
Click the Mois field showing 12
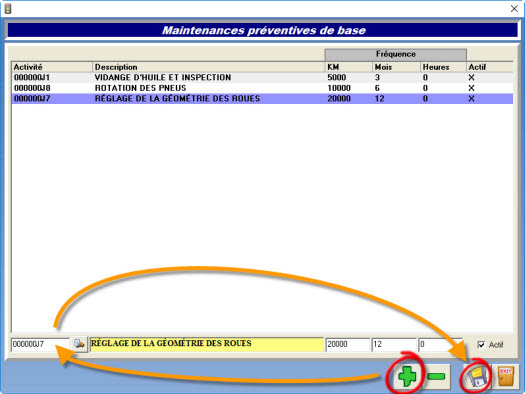tap(393, 344)
